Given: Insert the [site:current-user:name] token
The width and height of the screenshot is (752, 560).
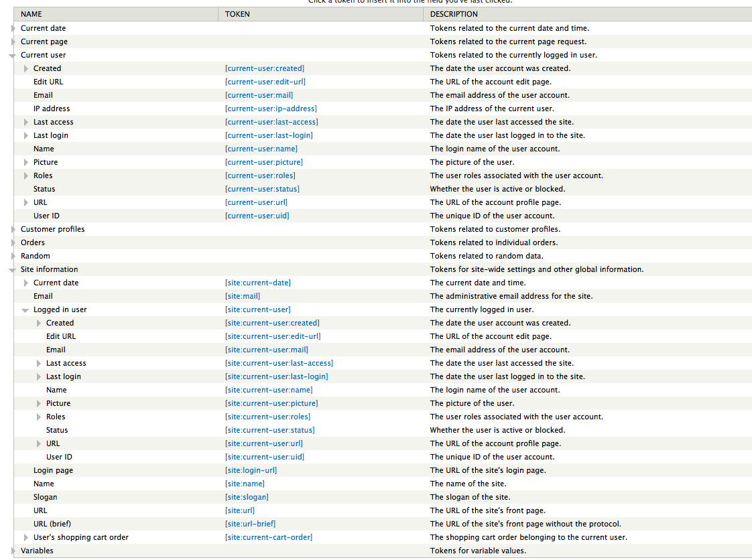Looking at the screenshot, I should pyautogui.click(x=269, y=391).
